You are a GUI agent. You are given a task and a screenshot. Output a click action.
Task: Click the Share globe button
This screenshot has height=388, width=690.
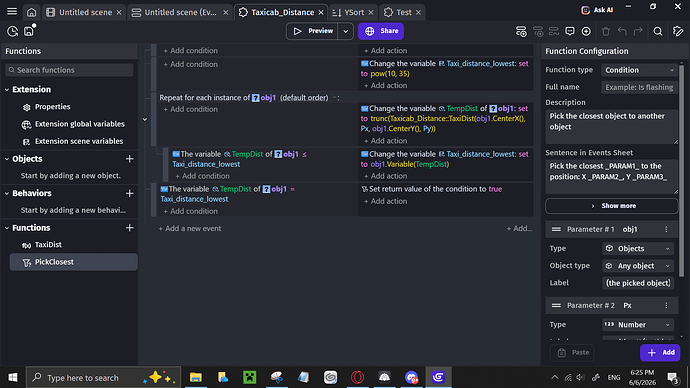point(381,31)
